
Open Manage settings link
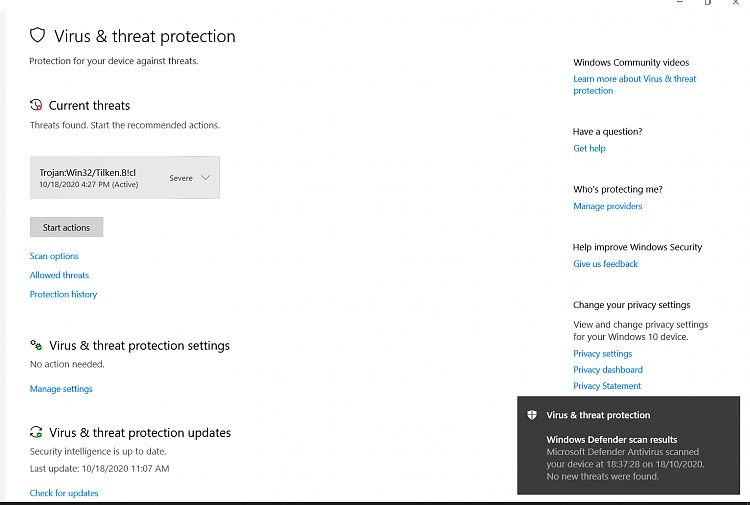pyautogui.click(x=61, y=389)
